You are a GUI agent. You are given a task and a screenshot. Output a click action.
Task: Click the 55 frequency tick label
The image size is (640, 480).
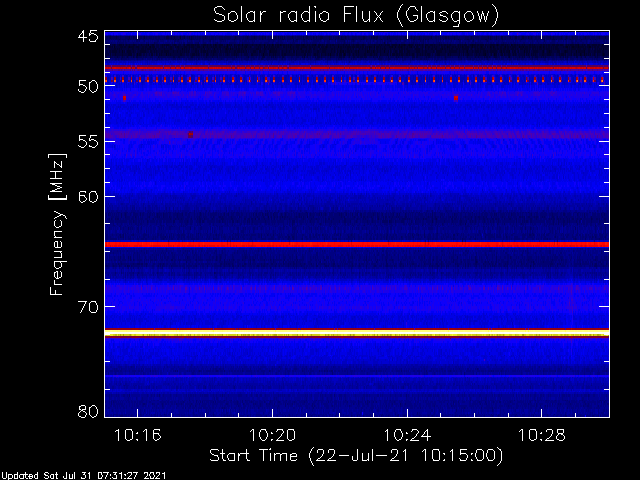click(88, 142)
